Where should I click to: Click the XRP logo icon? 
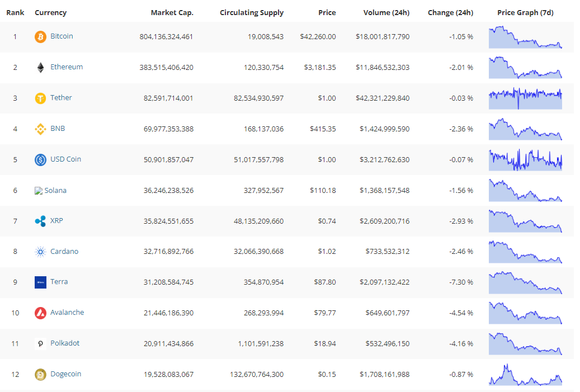pyautogui.click(x=40, y=221)
